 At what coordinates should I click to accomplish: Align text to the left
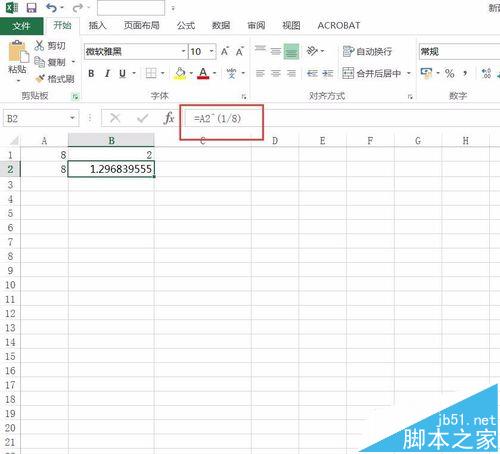click(260, 73)
